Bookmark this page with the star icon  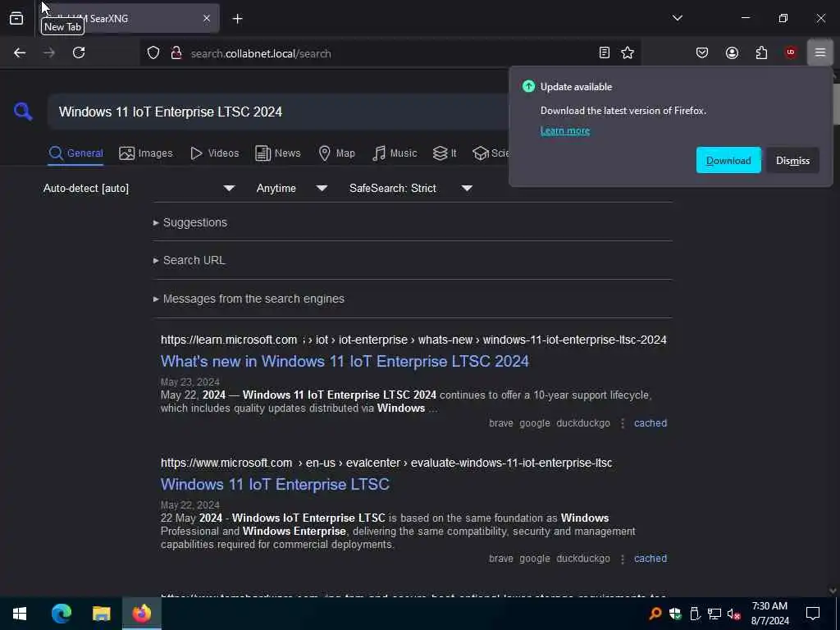tap(628, 52)
